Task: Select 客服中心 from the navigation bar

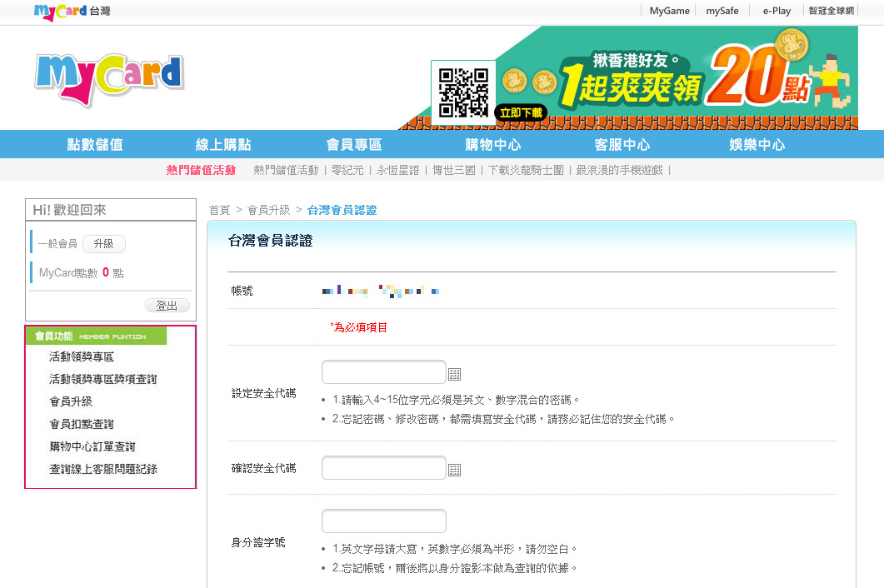Action: [x=622, y=145]
